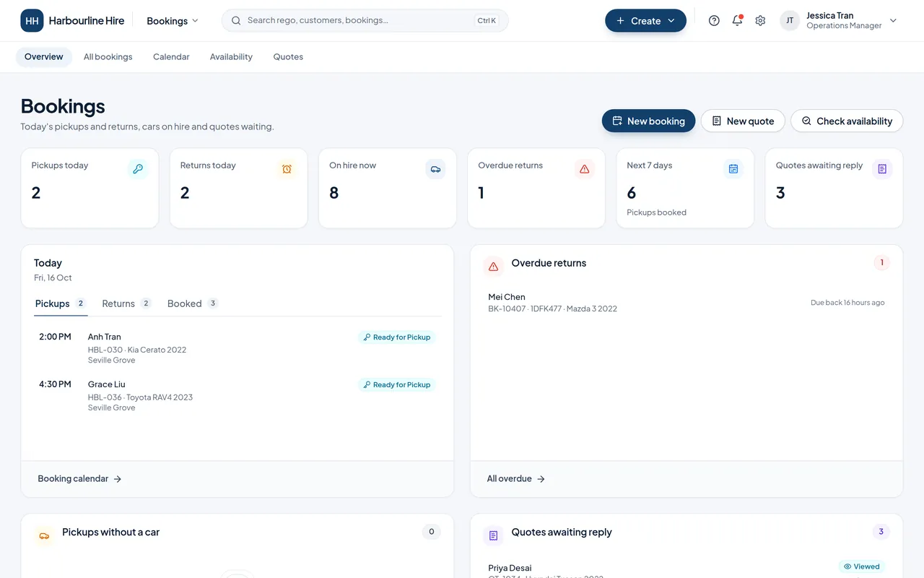924x578 pixels.
Task: Select the Booked tab in Today panel
Action: 192,303
